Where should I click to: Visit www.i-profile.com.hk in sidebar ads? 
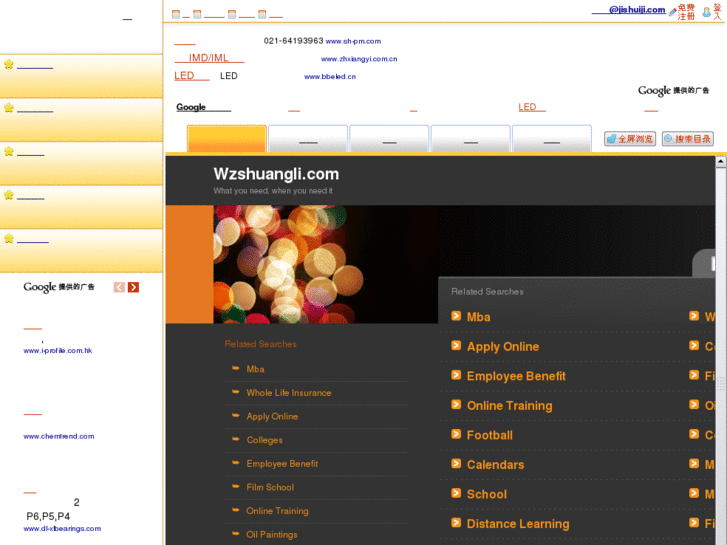click(57, 351)
